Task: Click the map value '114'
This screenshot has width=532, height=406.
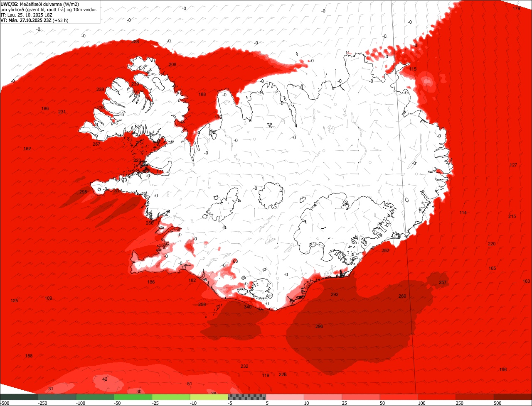Action: pyautogui.click(x=463, y=213)
